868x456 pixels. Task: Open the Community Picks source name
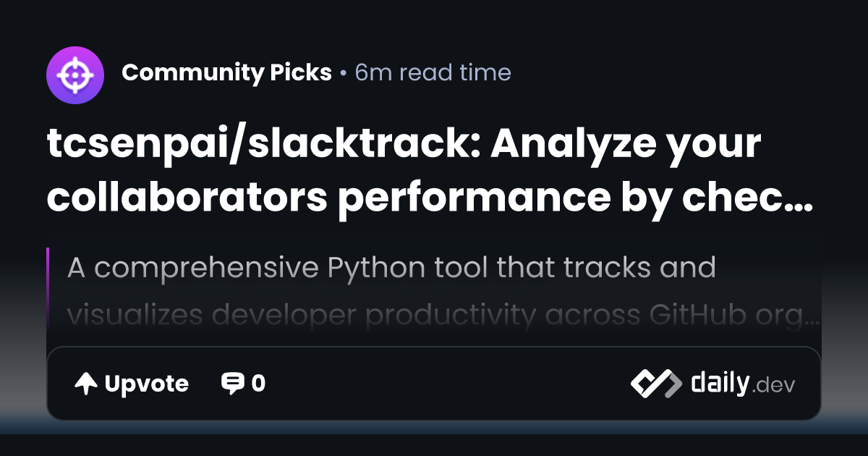pos(226,72)
